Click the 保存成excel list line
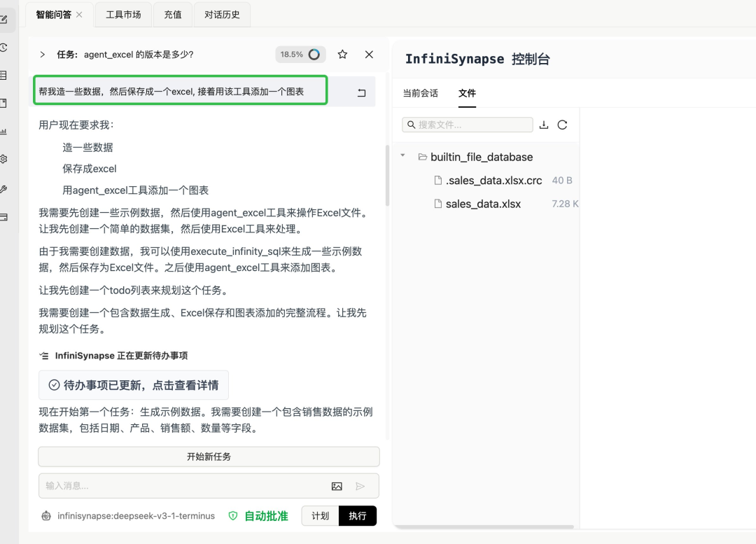This screenshot has width=756, height=544. pos(90,169)
